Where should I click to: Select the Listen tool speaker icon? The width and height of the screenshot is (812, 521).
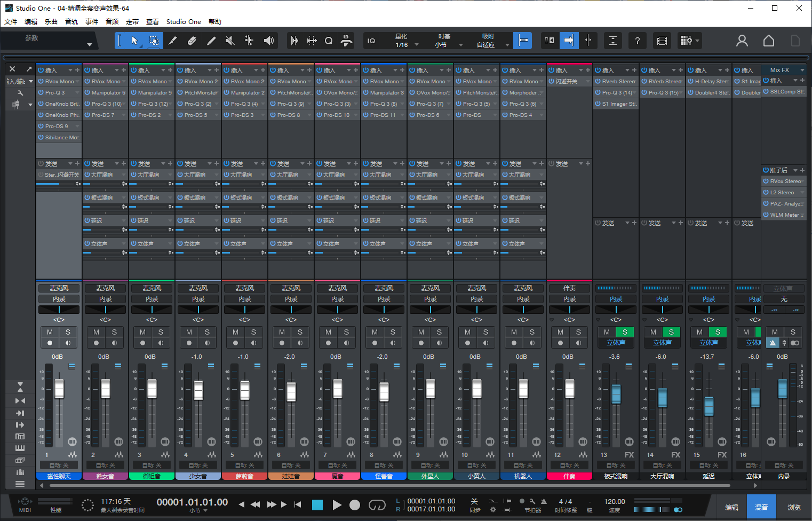268,41
